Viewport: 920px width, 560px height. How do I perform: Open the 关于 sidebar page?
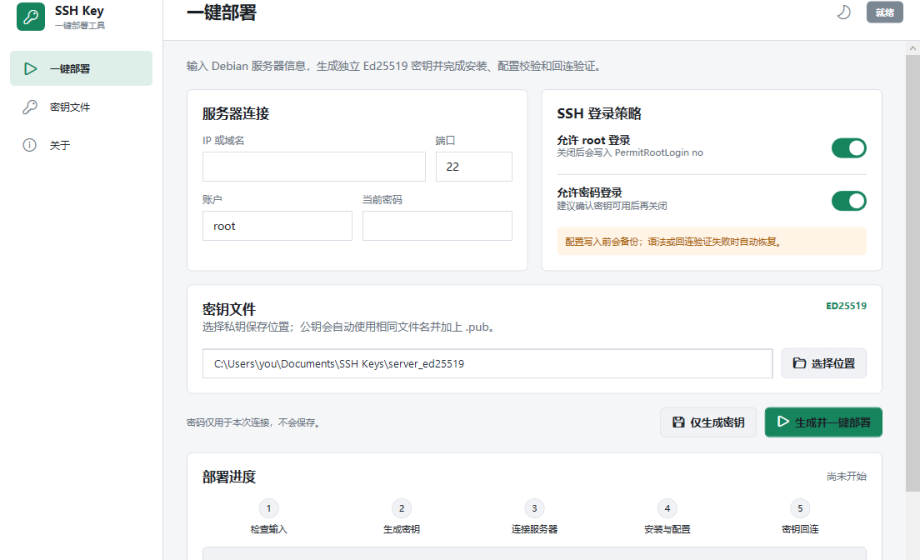tap(81, 145)
